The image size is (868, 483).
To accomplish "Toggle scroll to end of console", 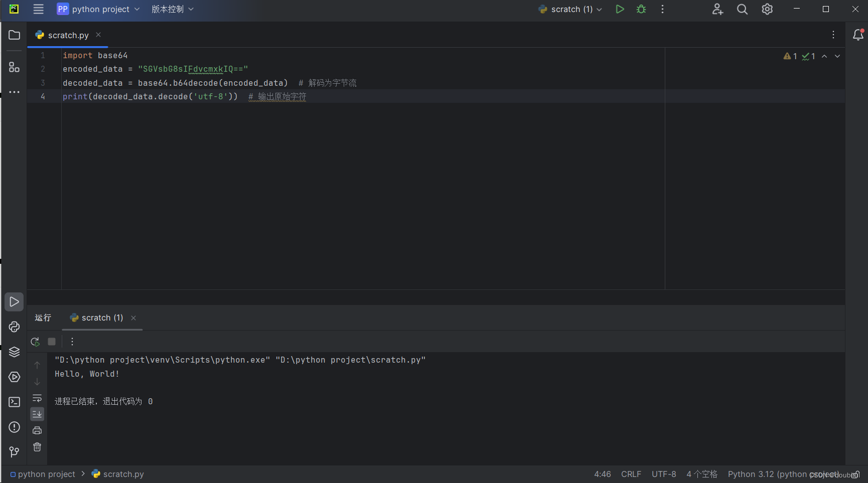I will pos(37,414).
